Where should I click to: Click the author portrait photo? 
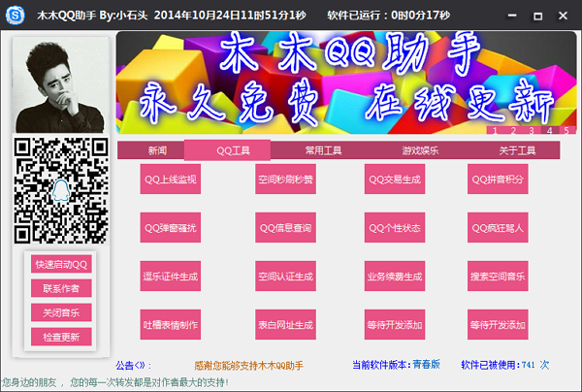61,85
